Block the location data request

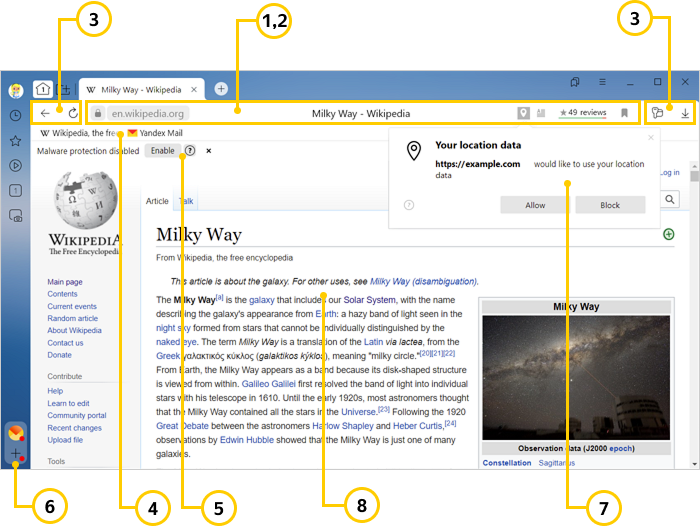click(610, 205)
